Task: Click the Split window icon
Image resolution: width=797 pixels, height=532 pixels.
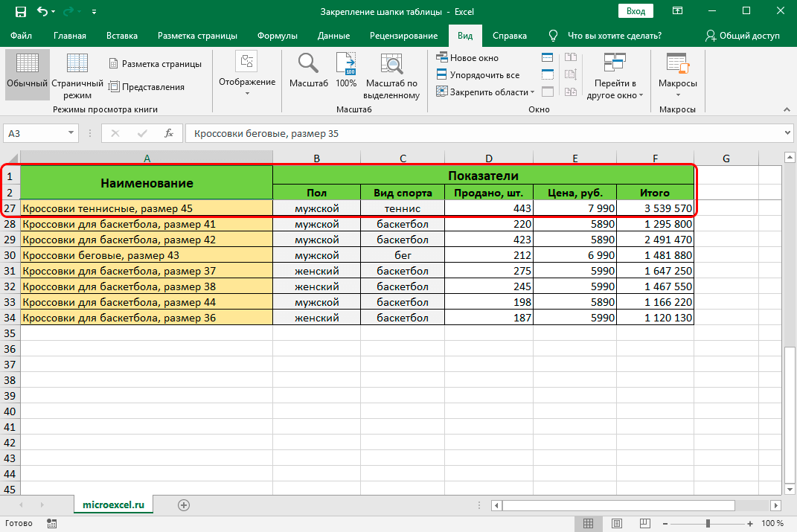Action: coord(548,57)
